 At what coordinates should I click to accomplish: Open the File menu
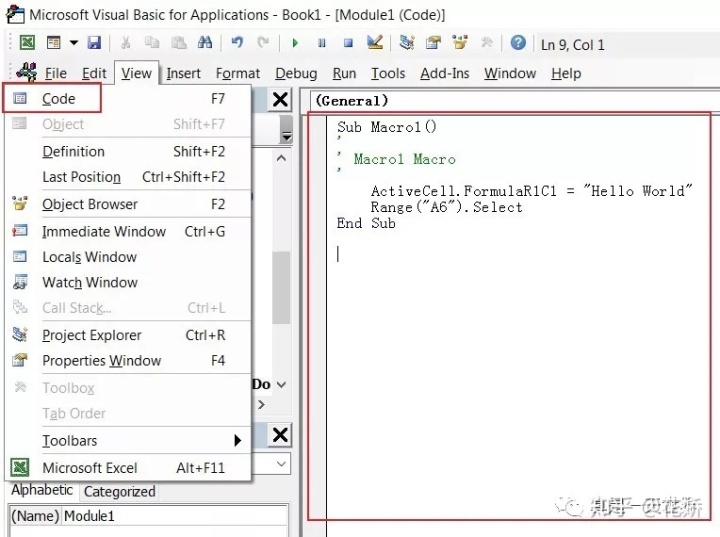click(x=56, y=73)
